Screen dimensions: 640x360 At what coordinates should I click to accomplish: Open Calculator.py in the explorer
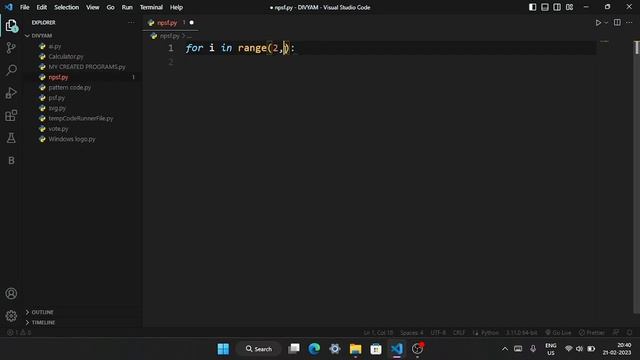66,57
